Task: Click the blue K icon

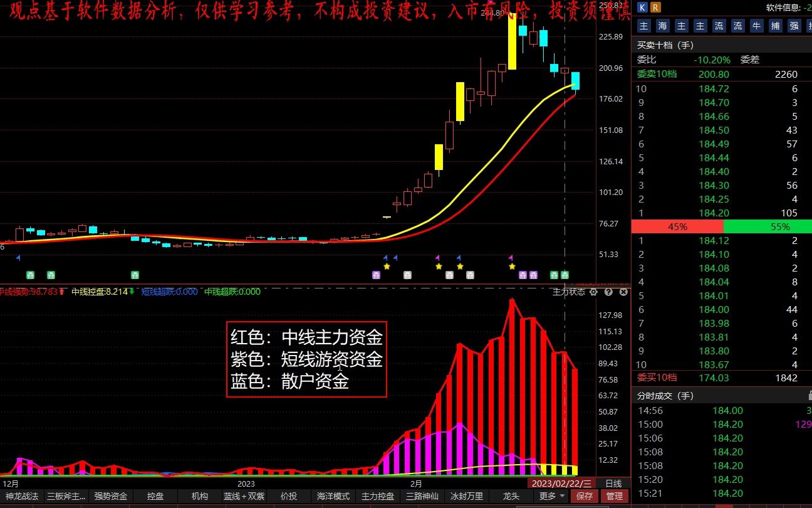Action: [x=642, y=8]
